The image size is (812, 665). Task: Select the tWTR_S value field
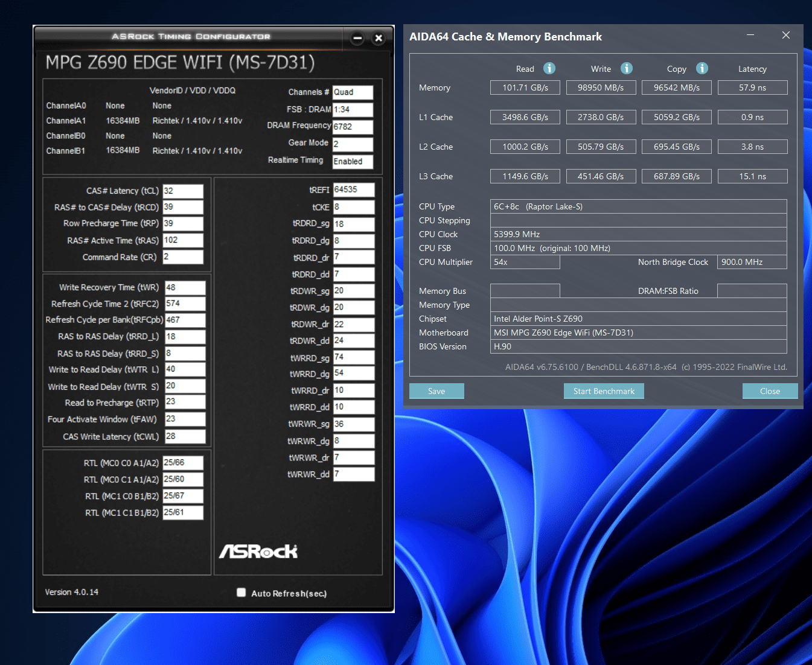pos(185,386)
